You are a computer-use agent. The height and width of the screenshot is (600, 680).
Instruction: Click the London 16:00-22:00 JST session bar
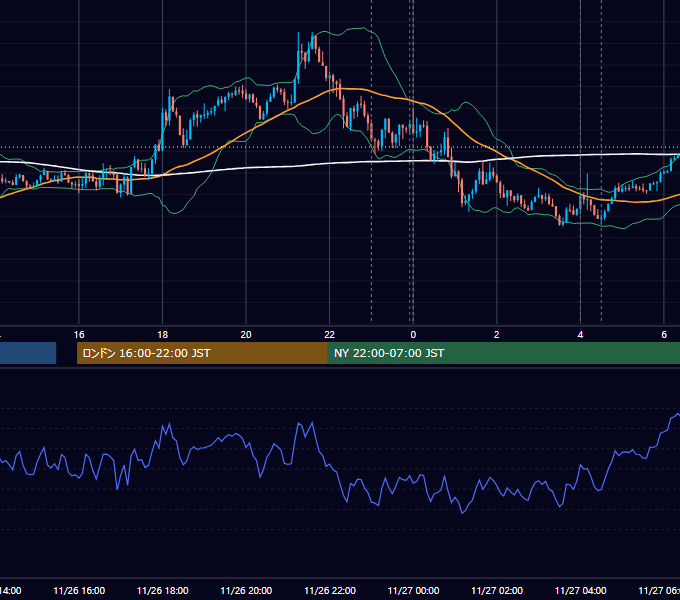click(x=202, y=353)
